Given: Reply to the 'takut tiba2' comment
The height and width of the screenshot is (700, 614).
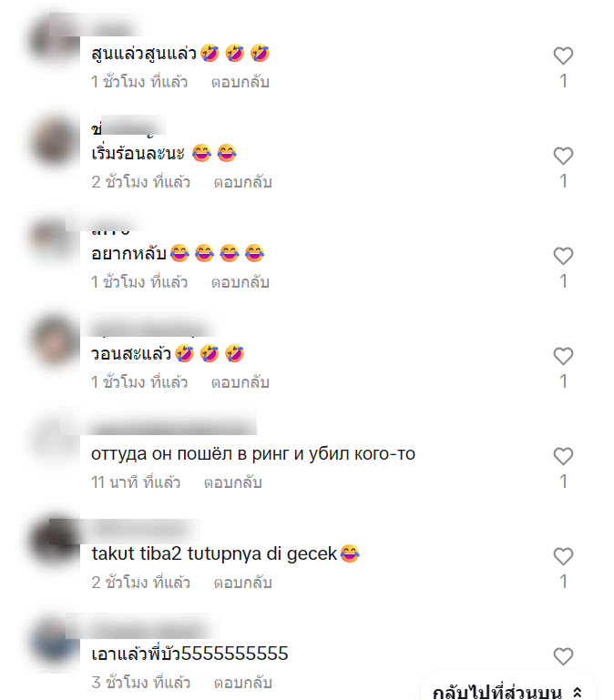Looking at the screenshot, I should [242, 583].
